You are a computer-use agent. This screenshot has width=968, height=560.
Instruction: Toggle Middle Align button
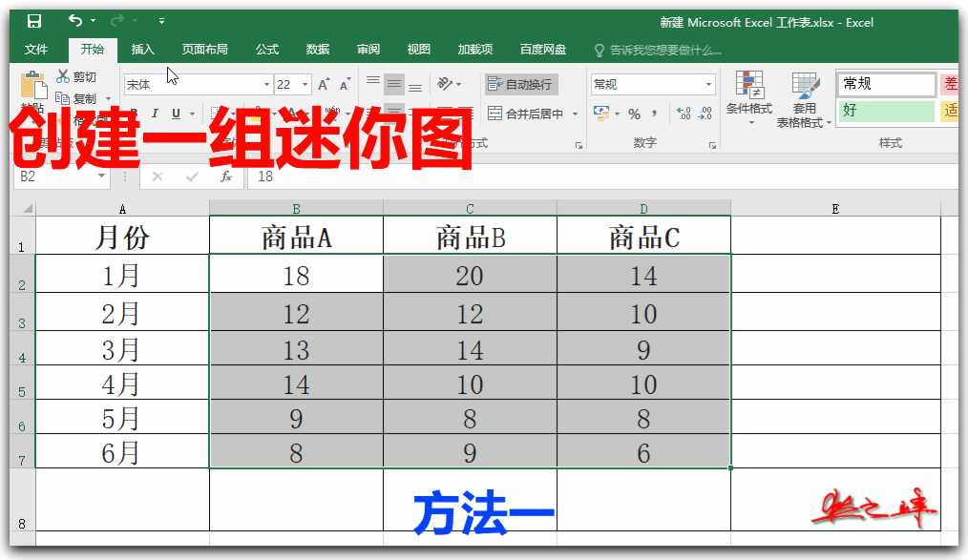394,84
